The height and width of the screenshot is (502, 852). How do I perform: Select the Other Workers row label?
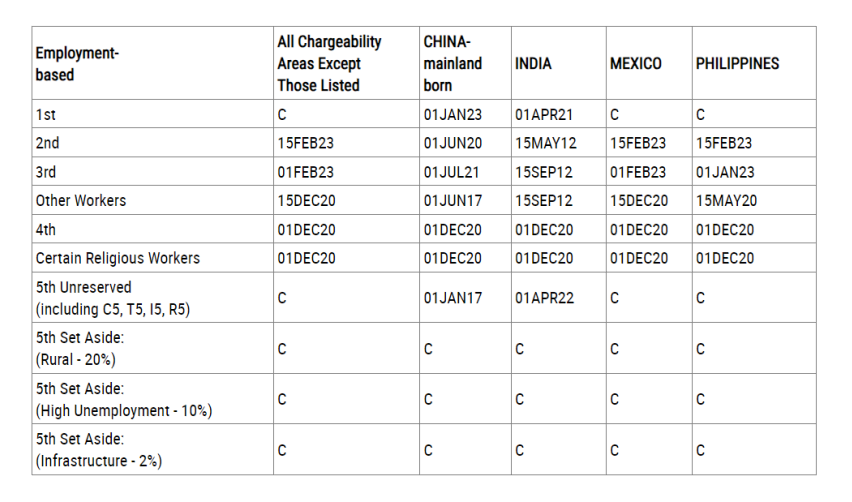tap(81, 200)
